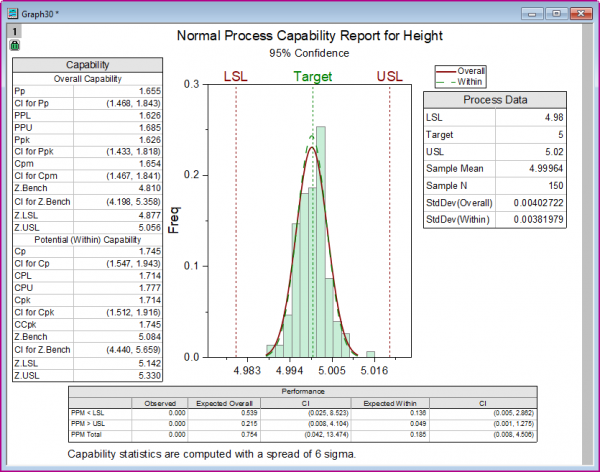
Task: Click the Overall legend line symbol
Action: [446, 71]
